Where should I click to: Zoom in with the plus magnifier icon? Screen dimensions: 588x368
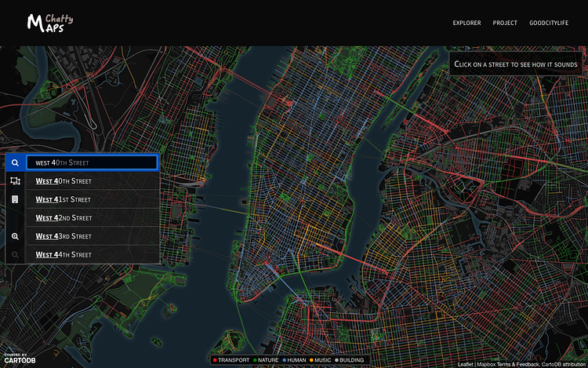point(15,236)
